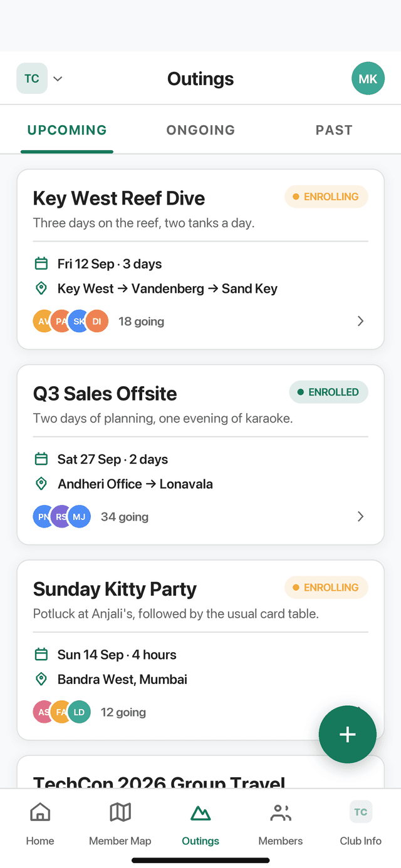The width and height of the screenshot is (401, 868).
Task: Open Key West Reef Dive chevron
Action: (360, 321)
